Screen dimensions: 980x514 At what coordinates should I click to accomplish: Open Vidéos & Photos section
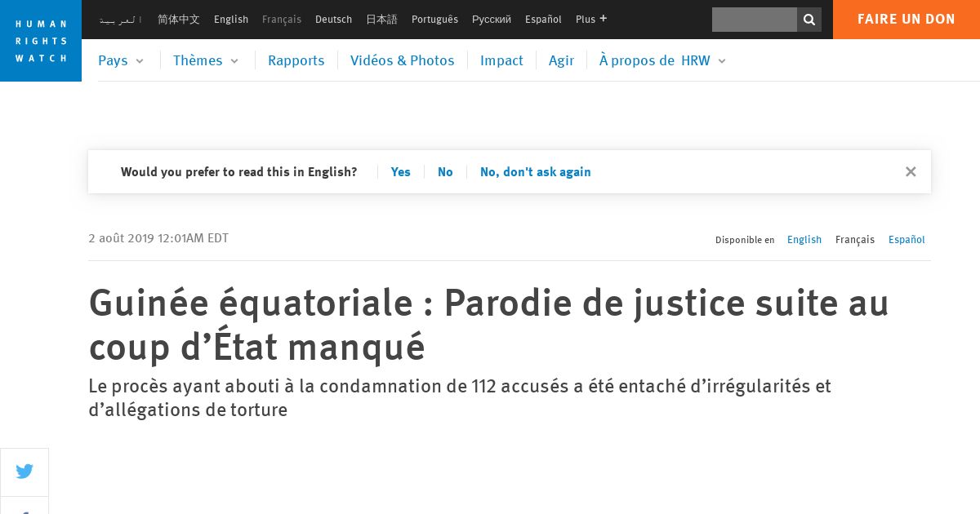coord(402,60)
